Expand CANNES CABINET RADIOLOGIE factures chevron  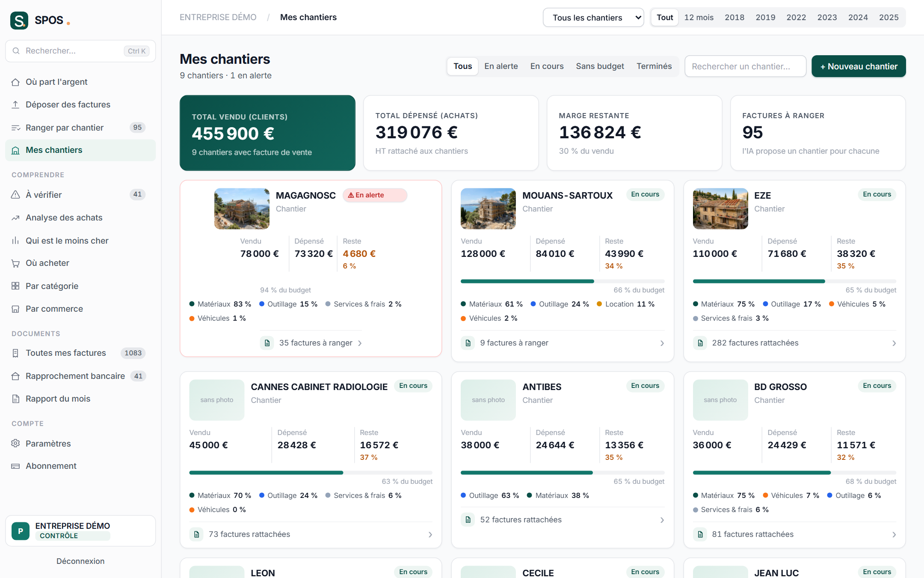(x=430, y=534)
